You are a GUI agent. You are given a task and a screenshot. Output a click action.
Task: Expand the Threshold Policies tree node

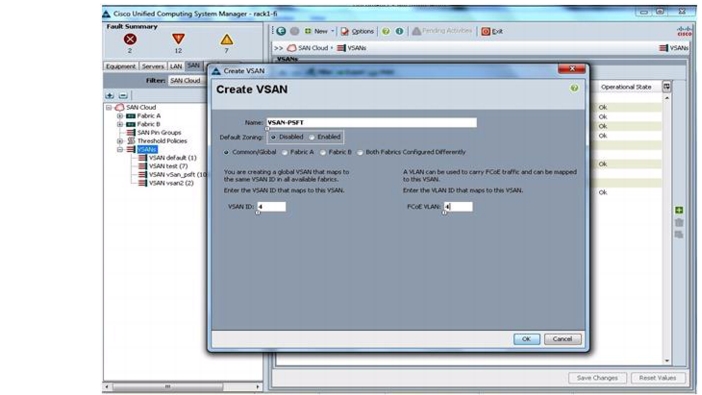pyautogui.click(x=120, y=141)
